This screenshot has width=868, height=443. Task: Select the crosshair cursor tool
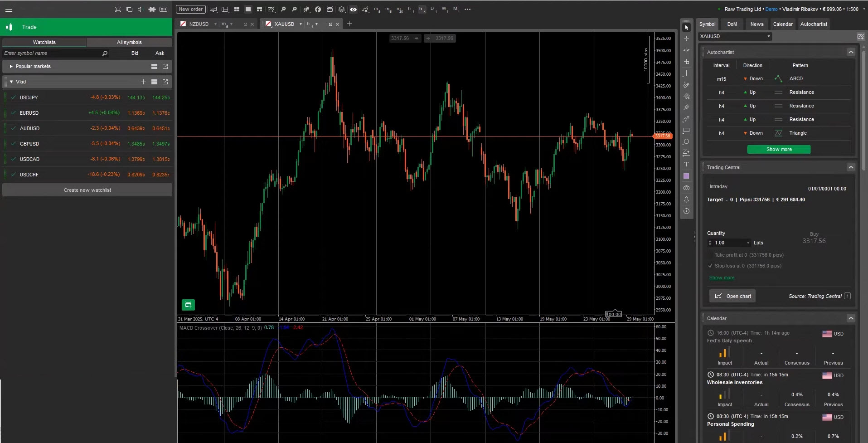tap(686, 39)
